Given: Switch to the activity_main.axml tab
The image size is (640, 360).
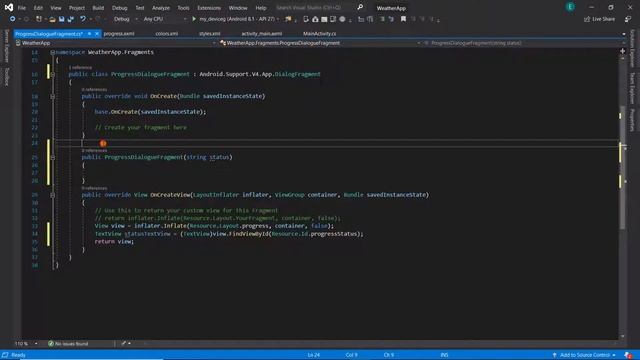Looking at the screenshot, I should pyautogui.click(x=262, y=33).
